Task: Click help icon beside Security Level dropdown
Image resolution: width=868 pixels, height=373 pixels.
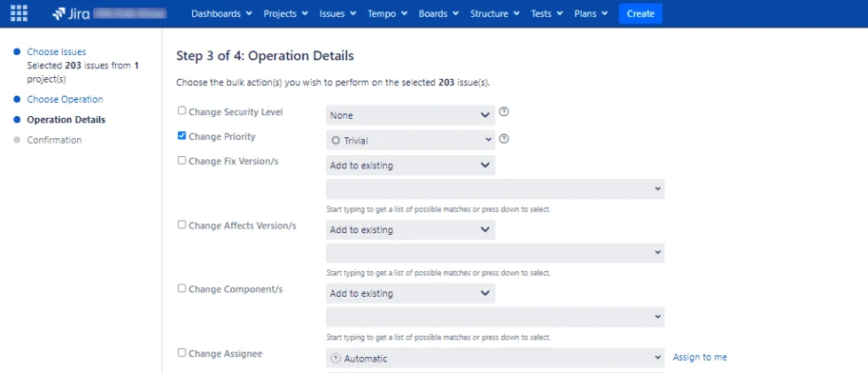Action: click(x=504, y=113)
